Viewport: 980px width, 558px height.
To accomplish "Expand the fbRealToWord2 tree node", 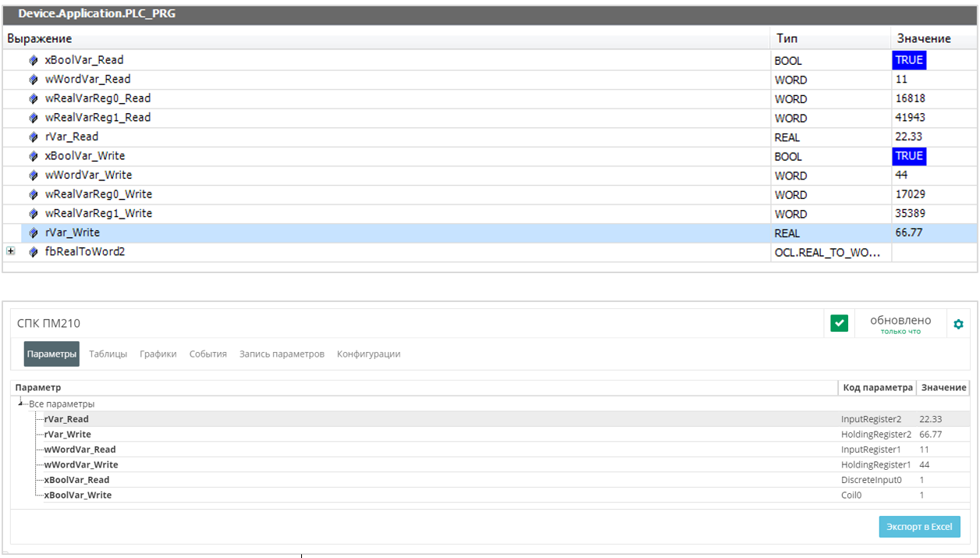I will click(x=10, y=251).
